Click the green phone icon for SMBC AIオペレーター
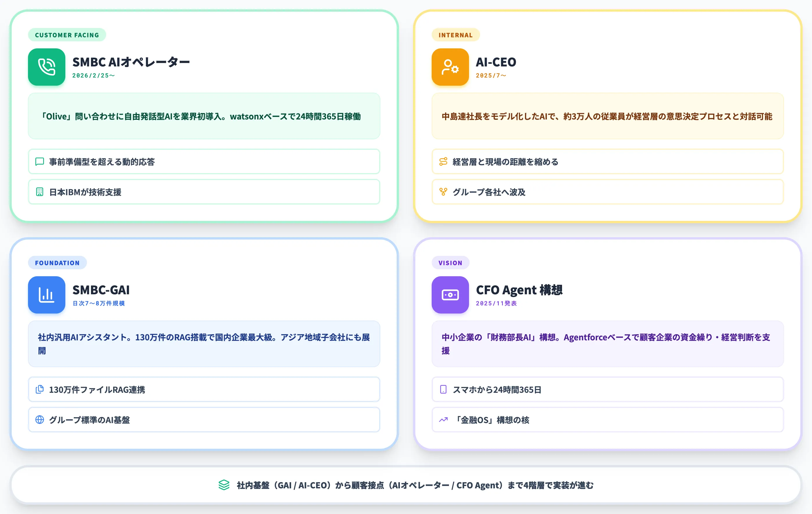Viewport: 812px width, 514px height. (47, 67)
